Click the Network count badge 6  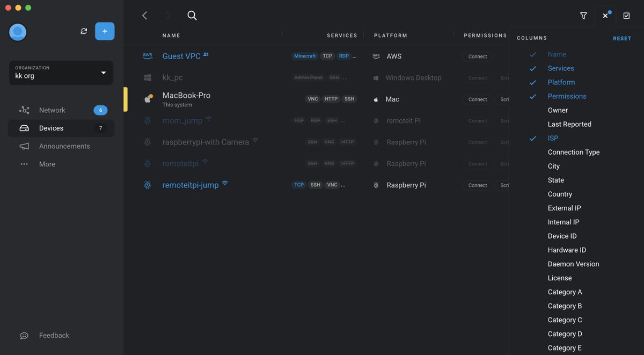[x=100, y=110]
